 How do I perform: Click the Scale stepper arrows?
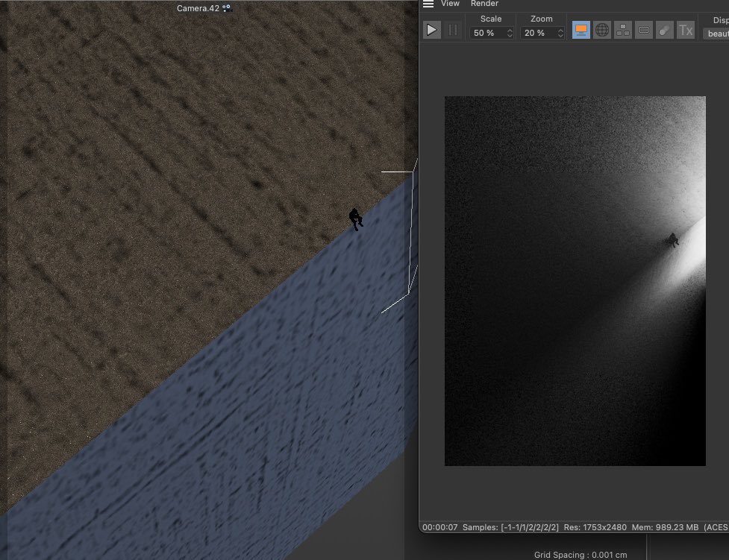(x=510, y=33)
